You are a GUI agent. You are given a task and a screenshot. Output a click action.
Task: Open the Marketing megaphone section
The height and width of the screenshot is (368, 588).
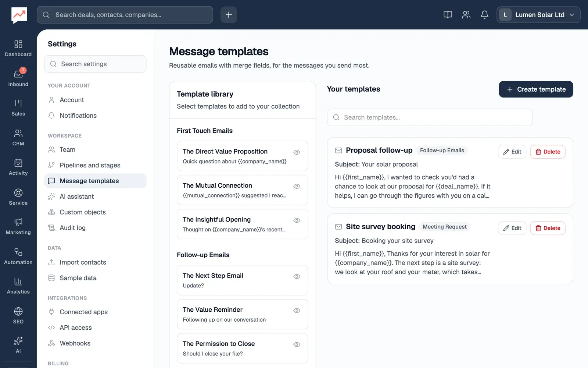click(x=18, y=226)
